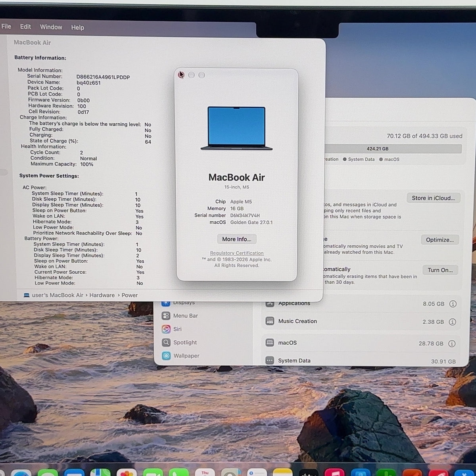Show info for macOS storage
The image size is (476, 476).
coord(452,344)
